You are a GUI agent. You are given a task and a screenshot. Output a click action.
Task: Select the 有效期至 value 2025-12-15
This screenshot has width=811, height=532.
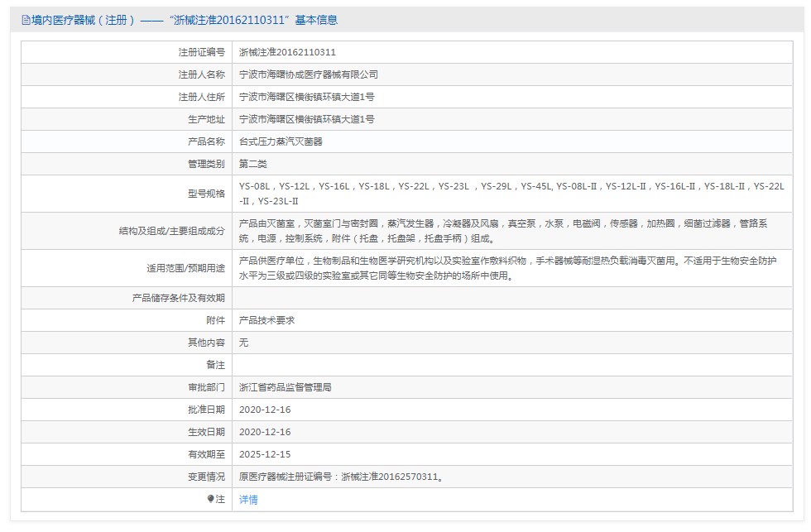[266, 453]
